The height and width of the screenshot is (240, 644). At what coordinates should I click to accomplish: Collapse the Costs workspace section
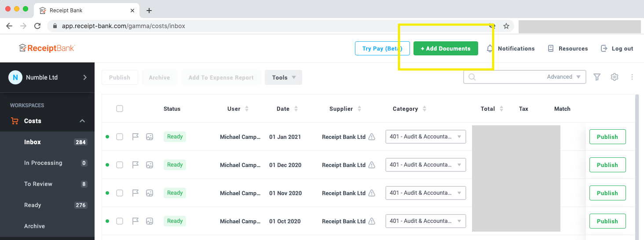[x=82, y=121]
